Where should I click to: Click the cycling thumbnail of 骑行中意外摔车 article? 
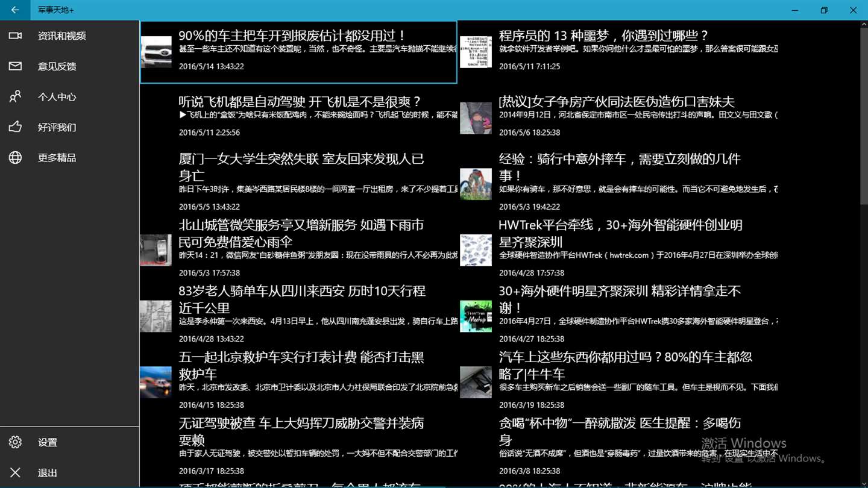tap(476, 184)
